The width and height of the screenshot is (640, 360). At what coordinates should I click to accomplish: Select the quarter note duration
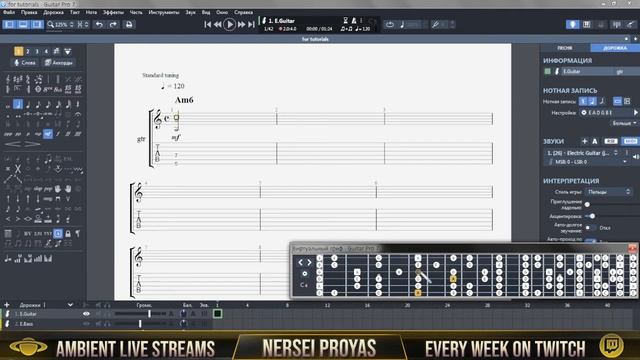[28, 104]
